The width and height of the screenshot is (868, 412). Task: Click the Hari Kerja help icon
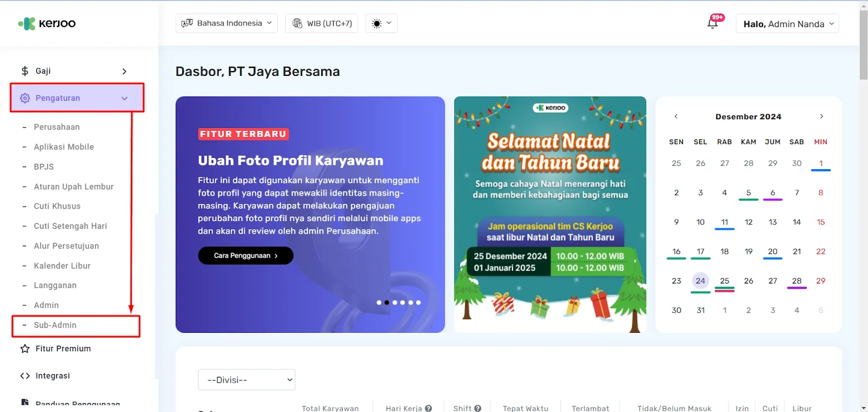(429, 408)
